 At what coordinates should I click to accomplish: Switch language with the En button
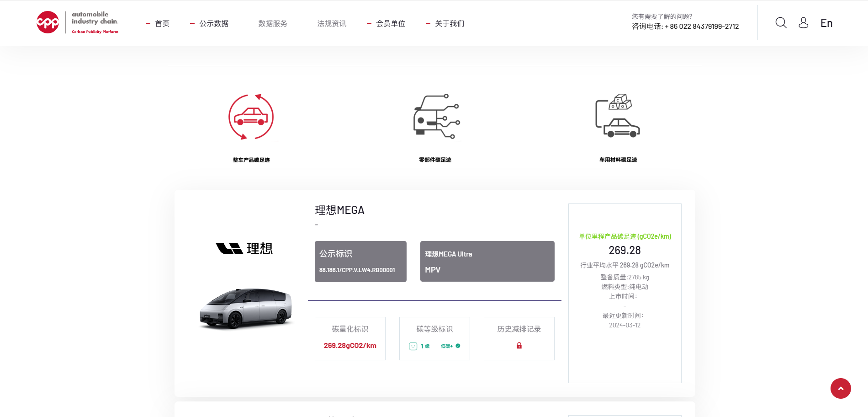click(x=826, y=23)
